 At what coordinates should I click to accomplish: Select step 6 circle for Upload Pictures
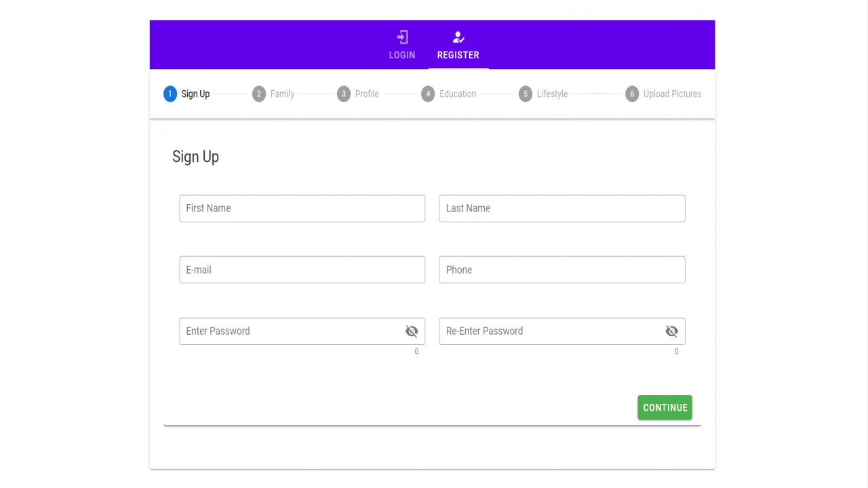[632, 94]
